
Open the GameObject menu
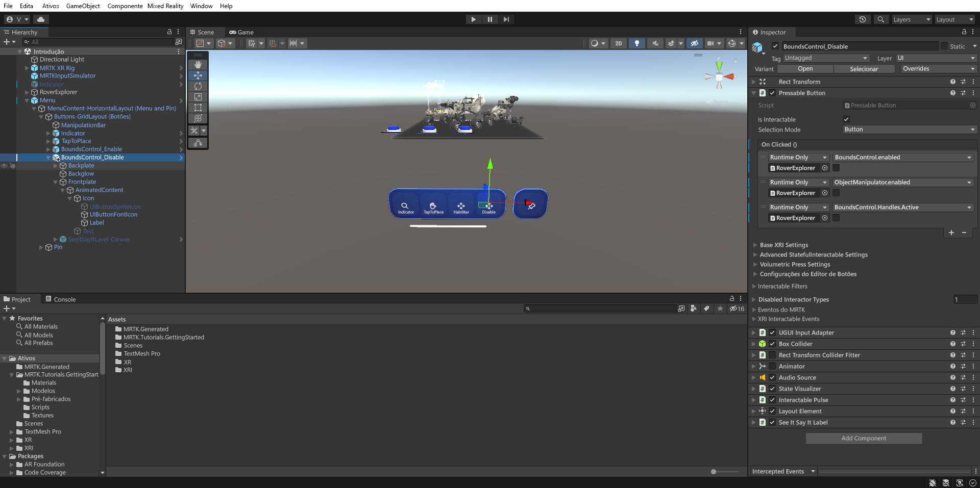(x=83, y=6)
